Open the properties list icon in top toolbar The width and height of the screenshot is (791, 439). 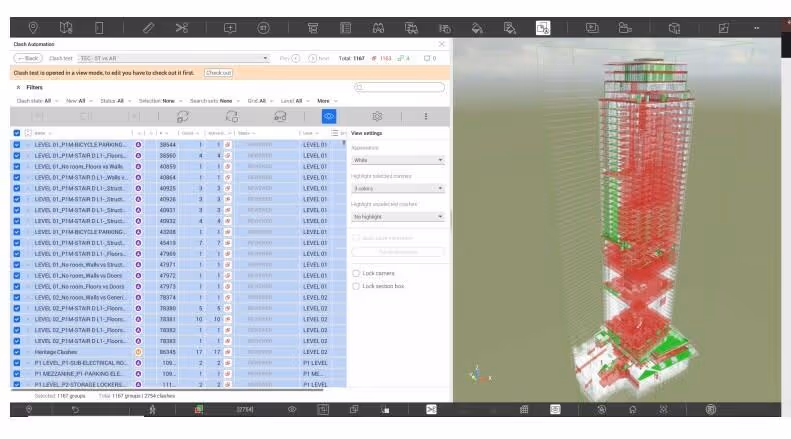(346, 28)
